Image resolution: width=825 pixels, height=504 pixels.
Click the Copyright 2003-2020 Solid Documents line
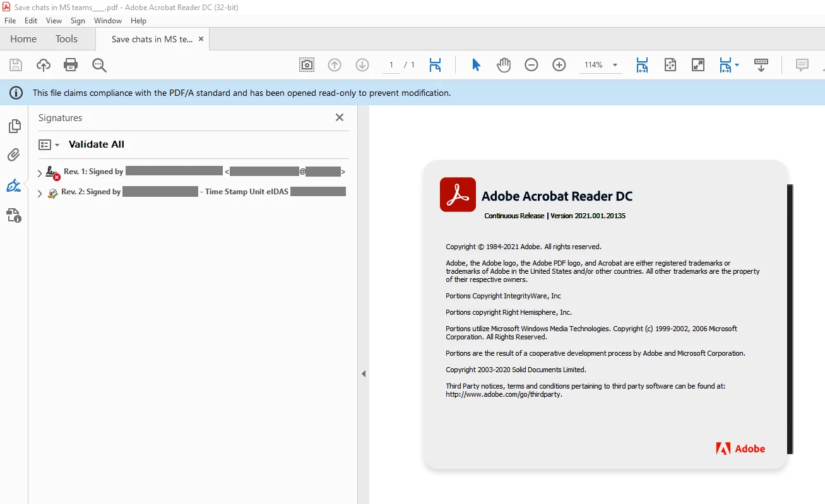(516, 370)
